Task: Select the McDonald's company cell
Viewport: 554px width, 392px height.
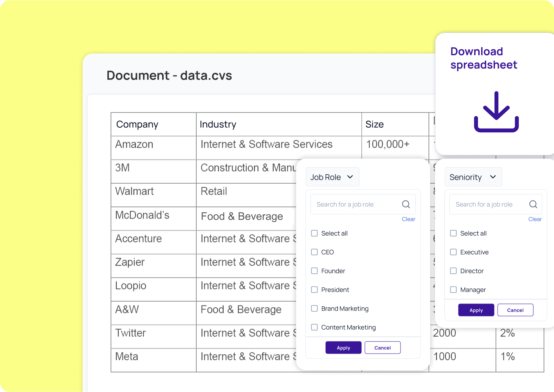Action: coord(153,219)
